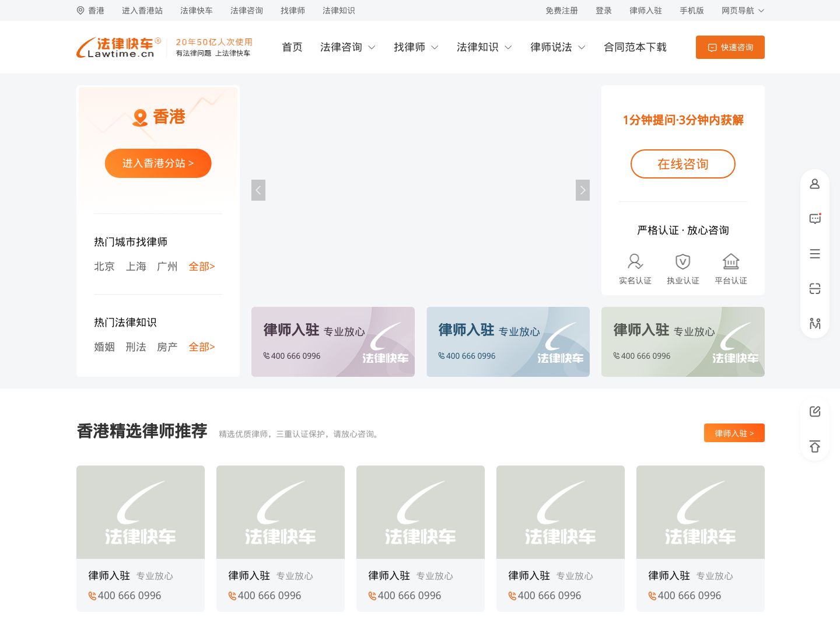Click the green 律师入驻 banner
Image resolution: width=840 pixels, height=630 pixels.
(683, 342)
